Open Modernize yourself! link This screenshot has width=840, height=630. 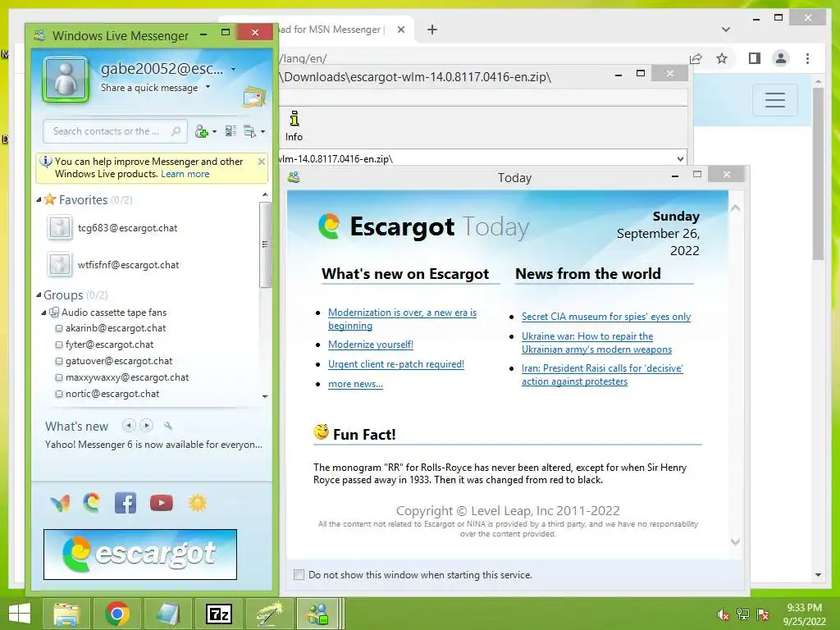point(371,345)
